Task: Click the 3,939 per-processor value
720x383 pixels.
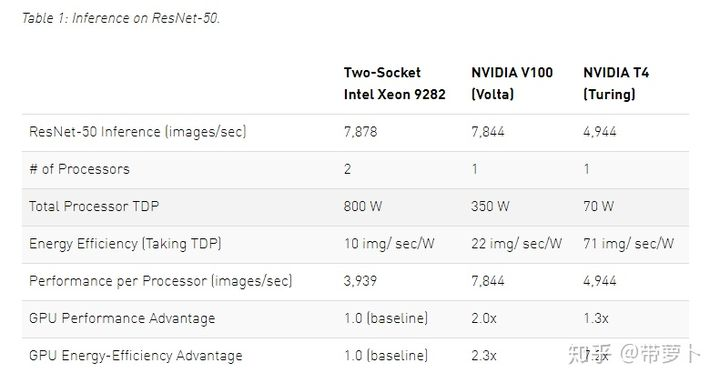Action: coord(360,281)
